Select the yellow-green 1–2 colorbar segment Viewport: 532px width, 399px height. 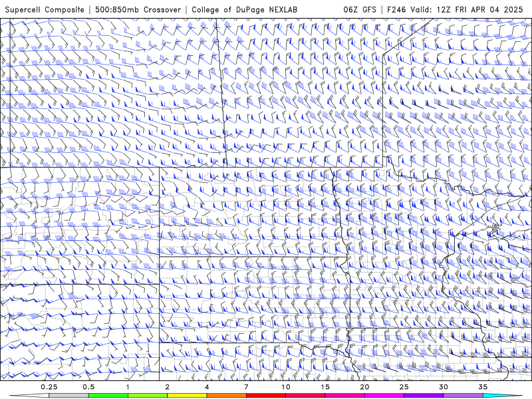(x=148, y=396)
